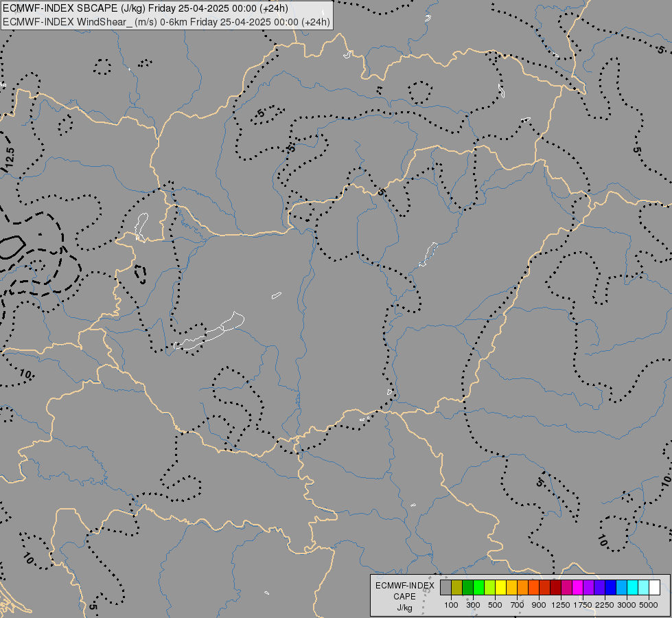
Task: Click the 2250 legend value
Action: (x=605, y=605)
